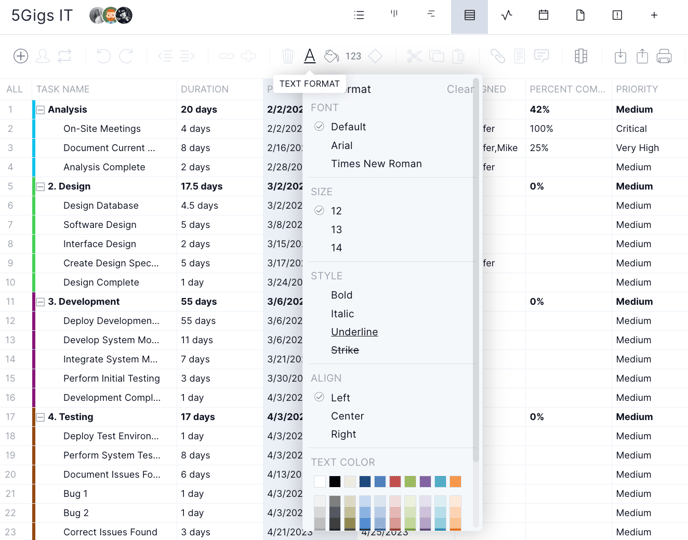The width and height of the screenshot is (688, 540).
Task: Pick the orange text color swatch
Action: (455, 482)
